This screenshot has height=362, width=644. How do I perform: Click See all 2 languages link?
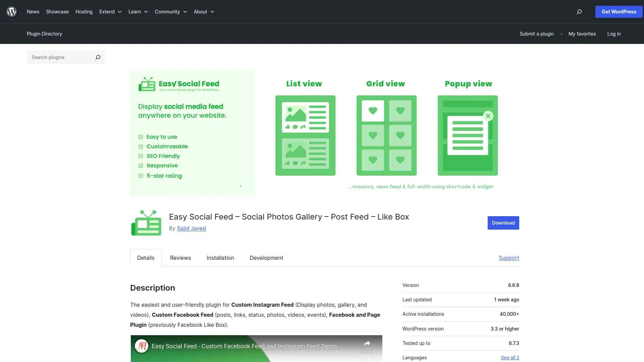tap(510, 357)
